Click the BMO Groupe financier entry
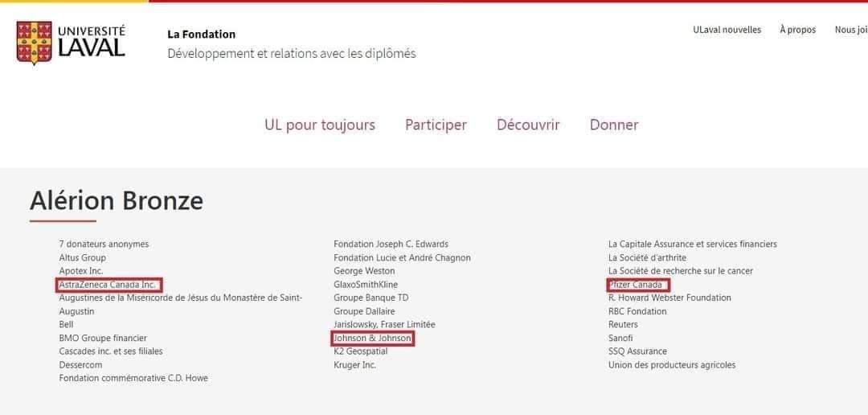This screenshot has width=868, height=415. [x=103, y=338]
